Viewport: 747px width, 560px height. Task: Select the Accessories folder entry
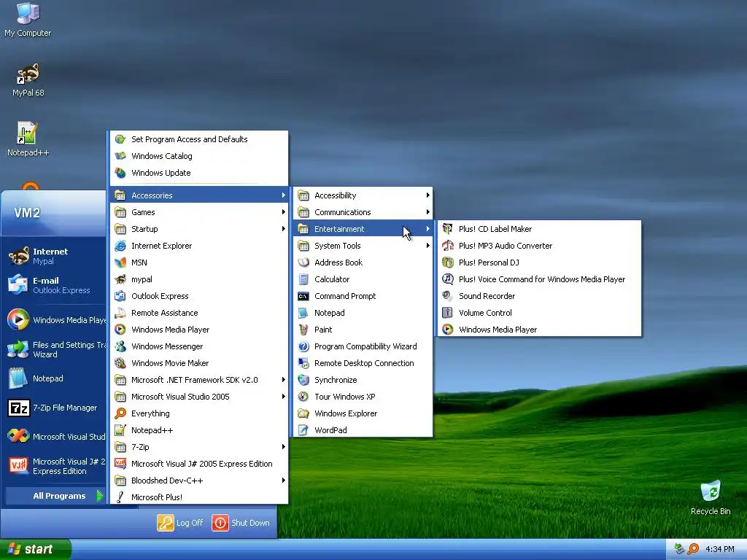(199, 195)
